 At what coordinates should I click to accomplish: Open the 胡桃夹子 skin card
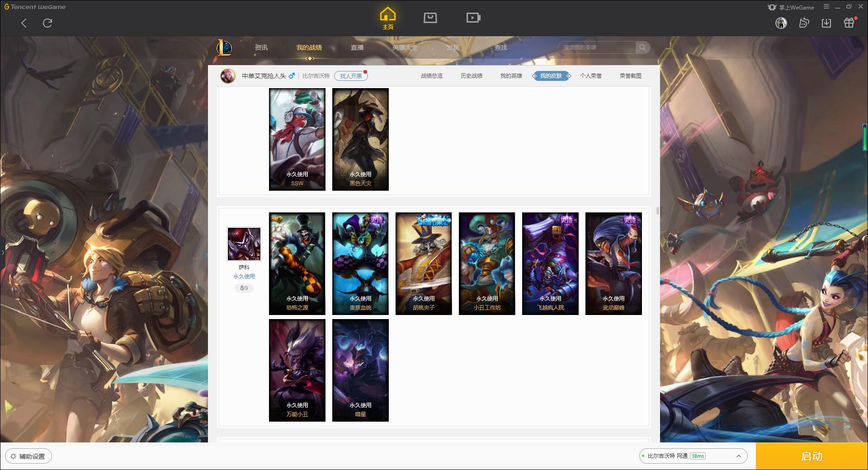pyautogui.click(x=424, y=263)
